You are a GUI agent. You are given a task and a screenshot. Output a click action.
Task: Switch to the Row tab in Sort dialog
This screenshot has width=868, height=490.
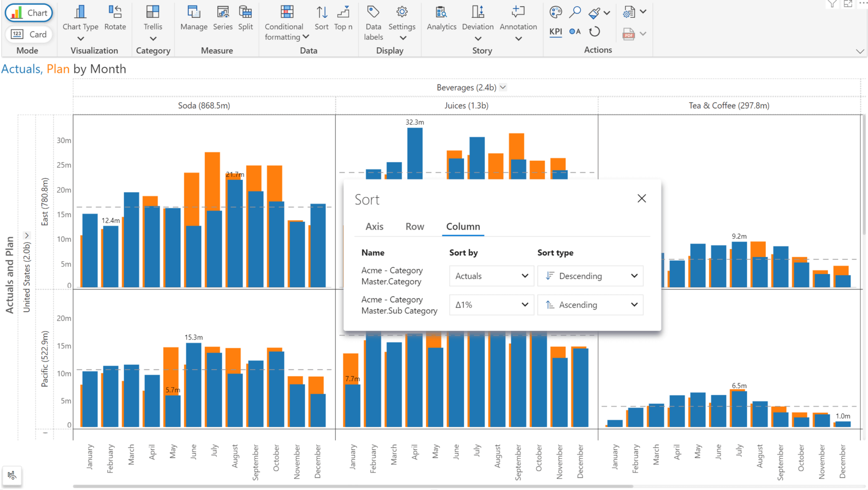click(x=415, y=227)
